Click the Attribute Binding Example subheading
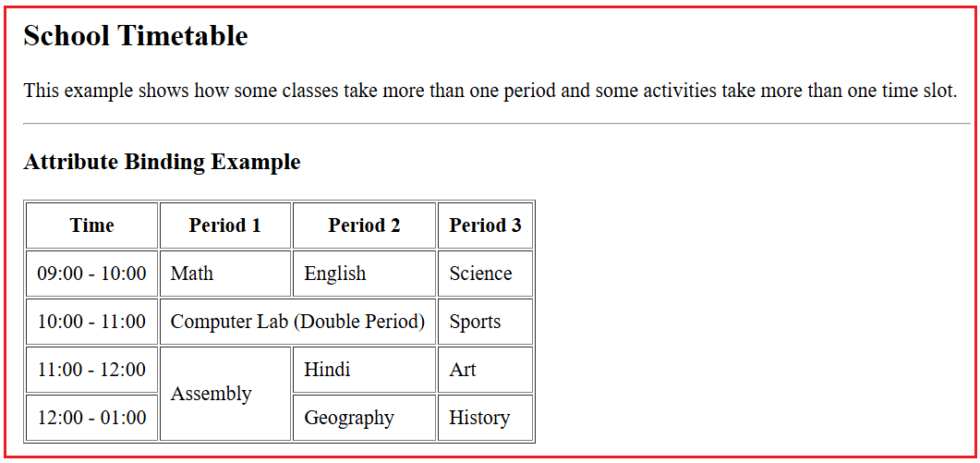 pos(162,163)
